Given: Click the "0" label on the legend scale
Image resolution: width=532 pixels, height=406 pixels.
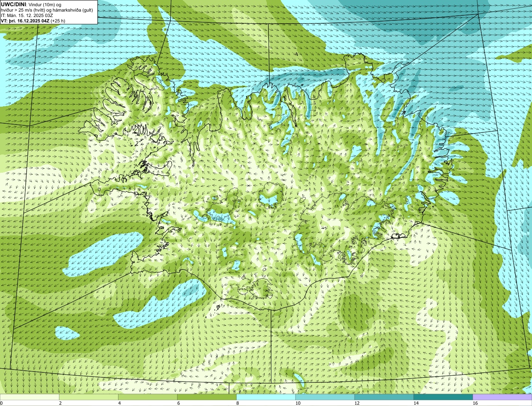Looking at the screenshot, I should pyautogui.click(x=1, y=403).
